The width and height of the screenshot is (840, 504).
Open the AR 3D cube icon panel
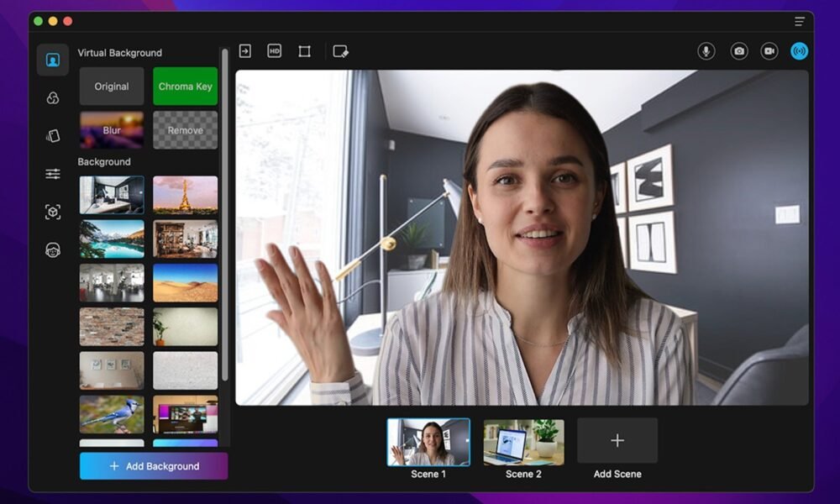tap(53, 212)
